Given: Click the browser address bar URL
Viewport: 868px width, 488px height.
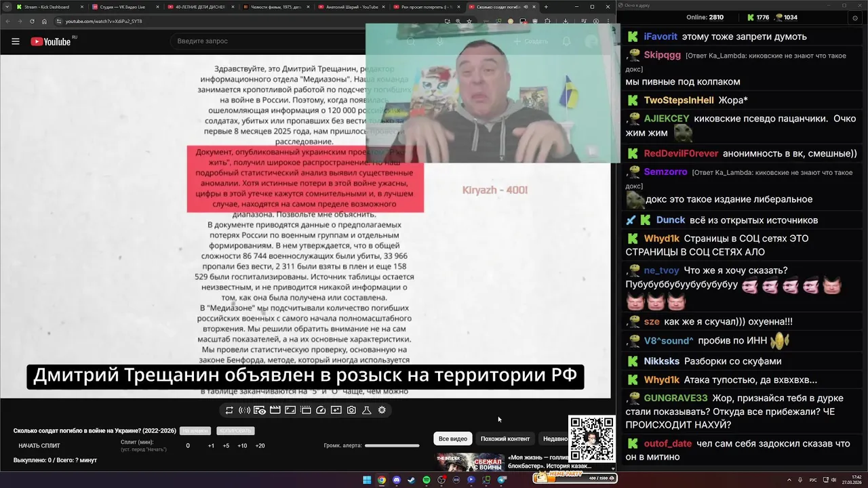Looking at the screenshot, I should [x=104, y=21].
